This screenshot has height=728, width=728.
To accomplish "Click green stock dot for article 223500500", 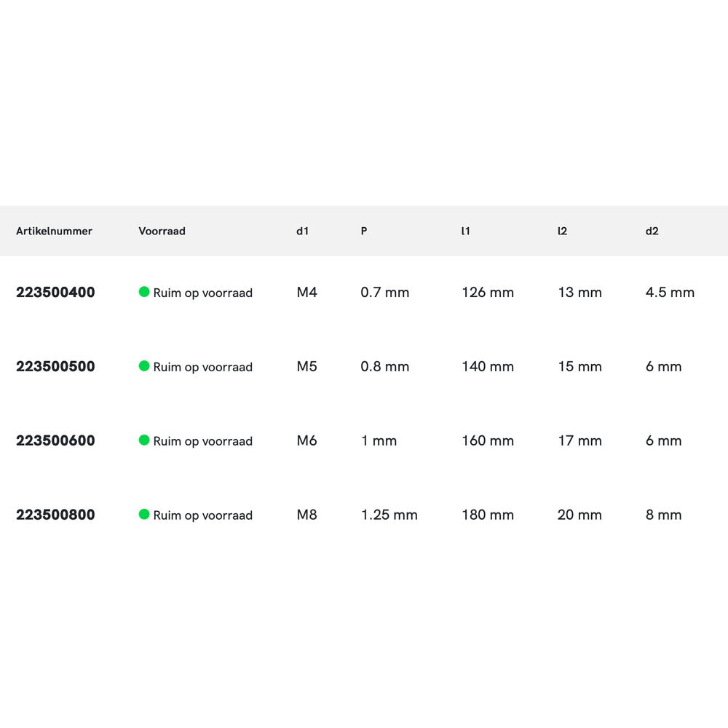I will 144,366.
